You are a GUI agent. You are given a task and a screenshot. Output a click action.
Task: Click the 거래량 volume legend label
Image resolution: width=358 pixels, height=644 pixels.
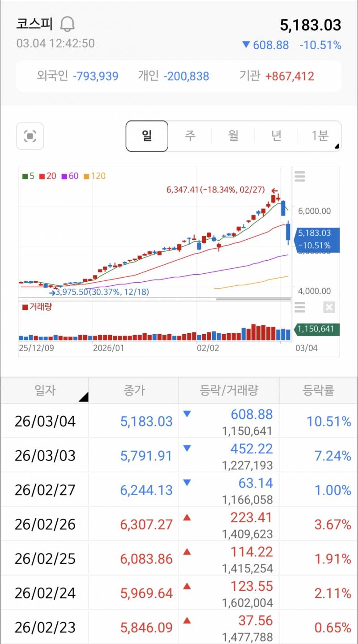point(37,307)
